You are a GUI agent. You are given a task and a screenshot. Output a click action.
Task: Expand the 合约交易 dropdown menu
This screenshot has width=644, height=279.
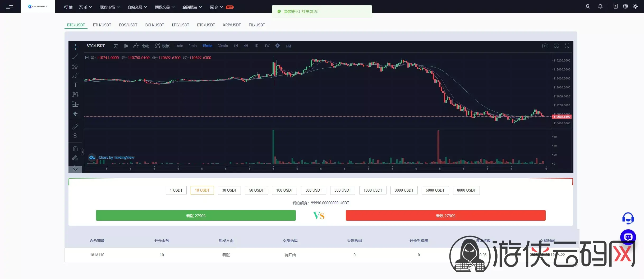point(137,7)
